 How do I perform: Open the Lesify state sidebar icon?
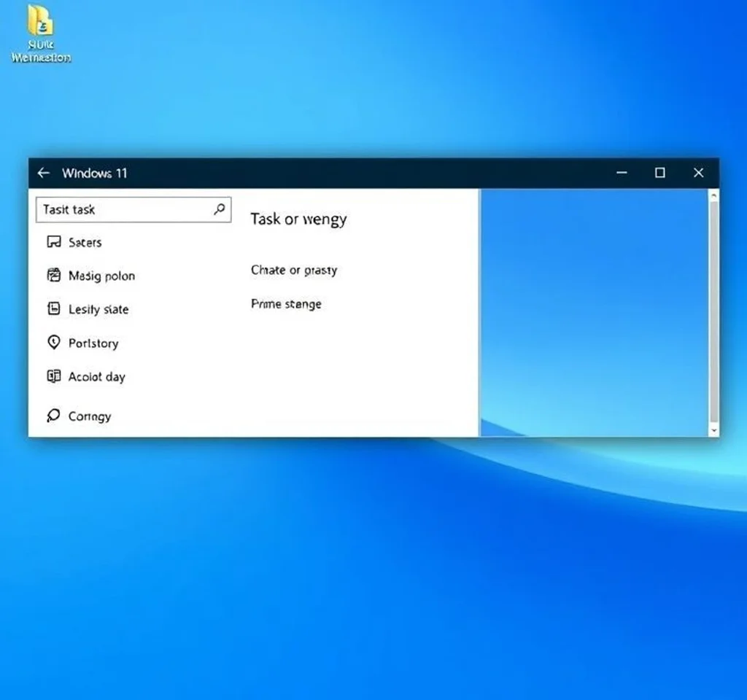click(53, 309)
